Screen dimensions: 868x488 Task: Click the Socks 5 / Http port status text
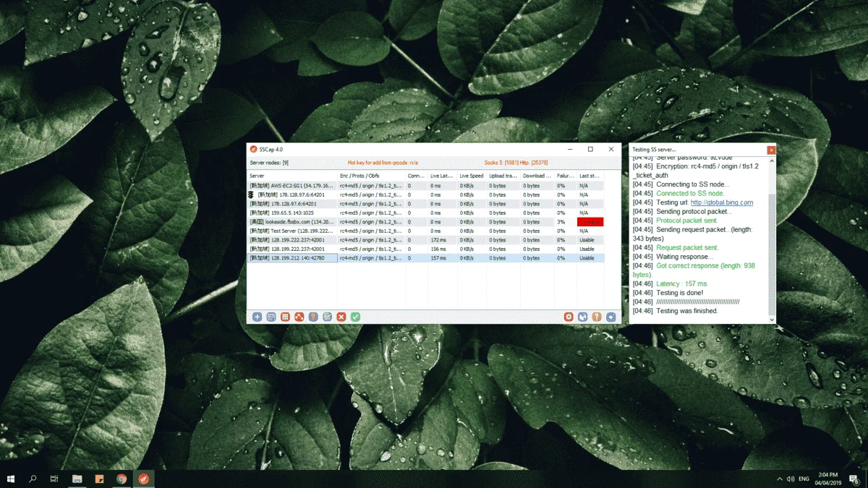[516, 163]
